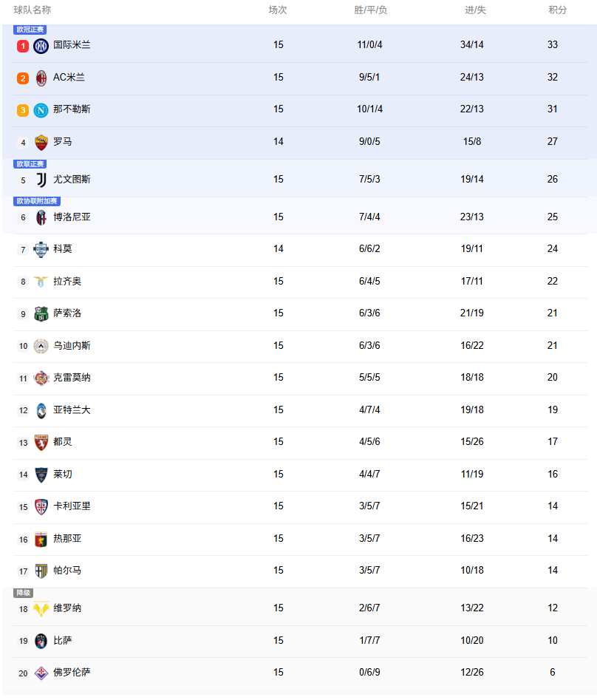This screenshot has width=597, height=700.
Task: Click the red rank 1 badge
Action: click(23, 46)
